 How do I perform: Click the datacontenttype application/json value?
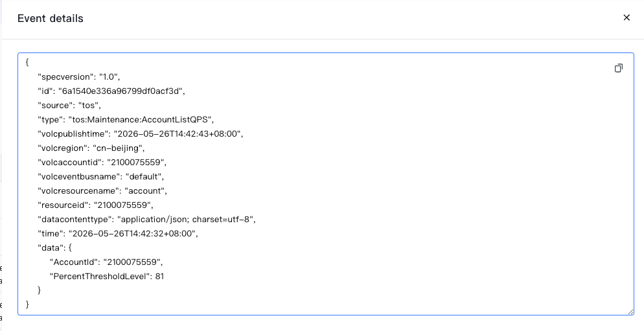pyautogui.click(x=186, y=220)
